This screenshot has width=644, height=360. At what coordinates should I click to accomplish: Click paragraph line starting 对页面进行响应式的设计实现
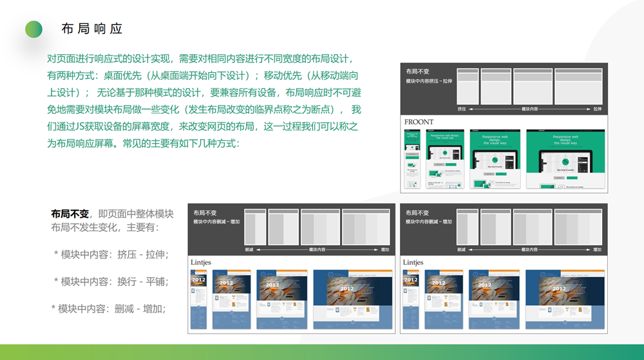tap(199, 59)
